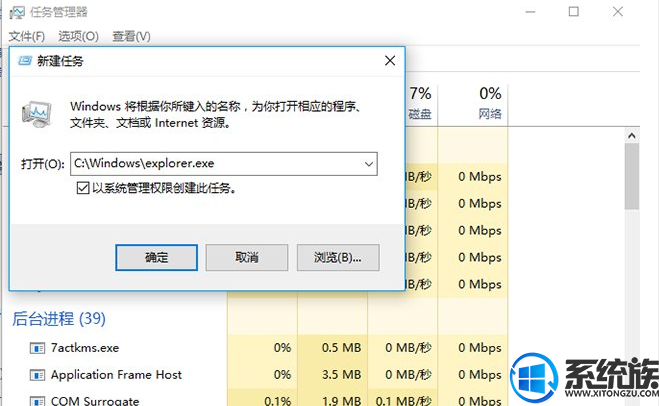Open the 选项(O) menu
Image resolution: width=659 pixels, height=406 pixels.
78,37
